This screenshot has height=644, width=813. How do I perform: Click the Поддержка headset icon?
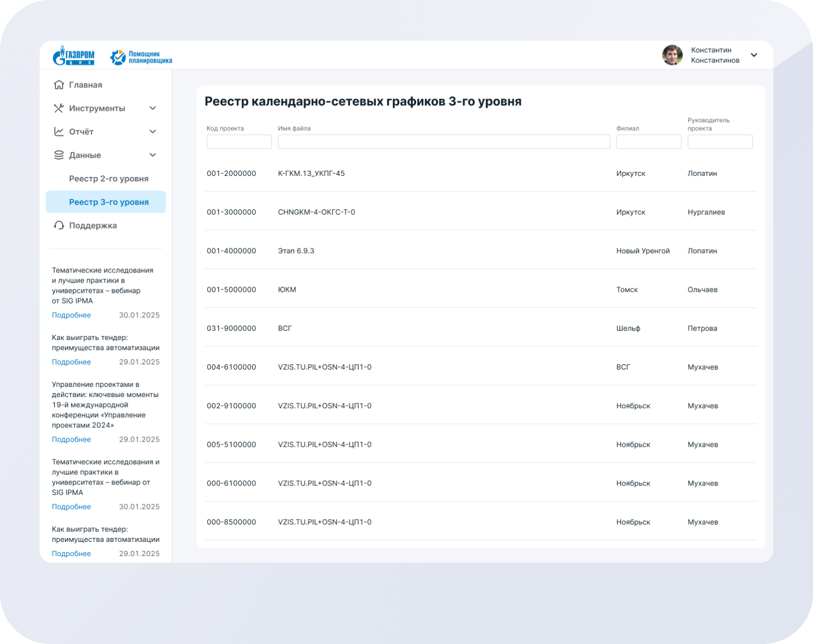(x=59, y=225)
